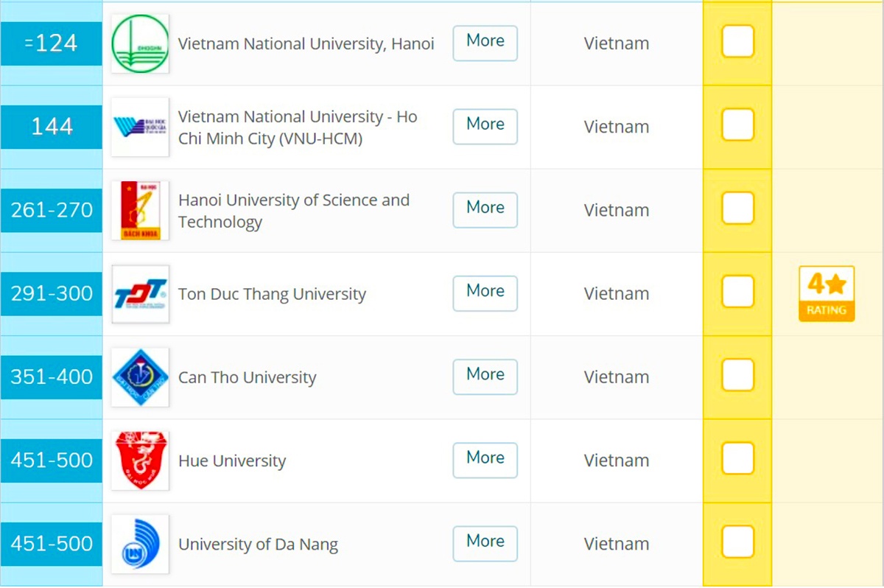Click the Vietnam National University, Hanoi logo
884x588 pixels.
click(140, 43)
